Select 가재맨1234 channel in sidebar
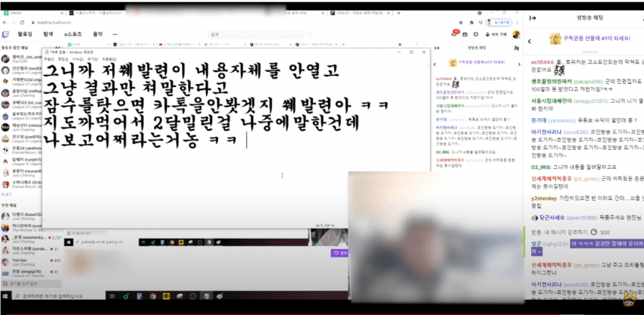 tap(21, 81)
